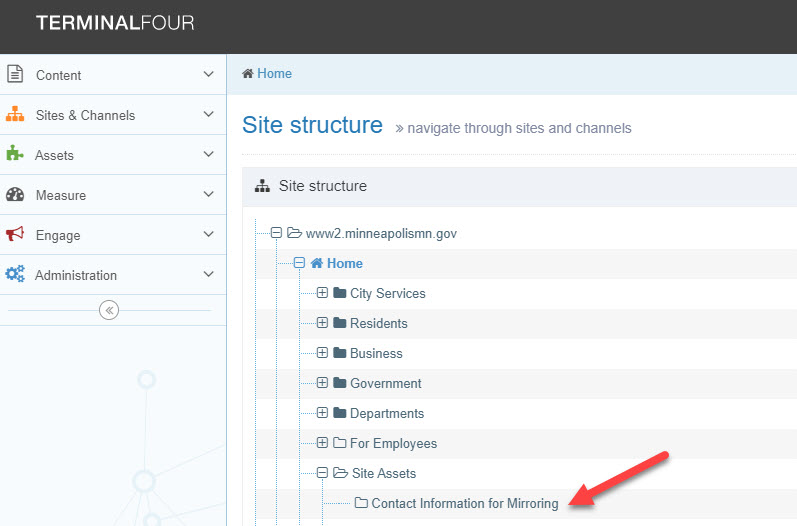Image resolution: width=797 pixels, height=526 pixels.
Task: Collapse the sidebar with double-chevron button
Action: coord(109,310)
